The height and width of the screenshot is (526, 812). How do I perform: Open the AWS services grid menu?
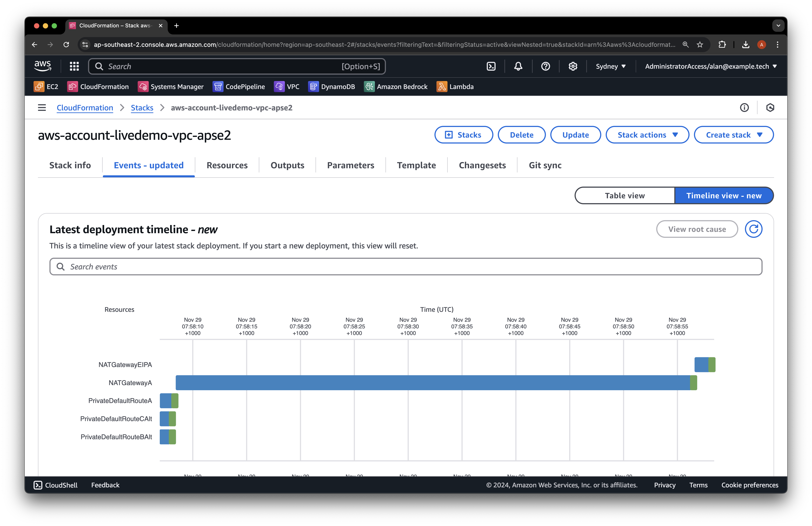click(x=74, y=66)
